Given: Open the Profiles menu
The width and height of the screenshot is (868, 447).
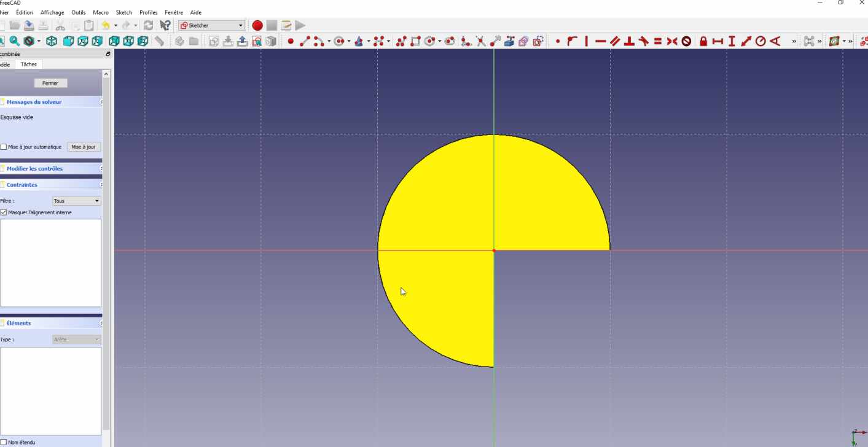Looking at the screenshot, I should (x=149, y=12).
